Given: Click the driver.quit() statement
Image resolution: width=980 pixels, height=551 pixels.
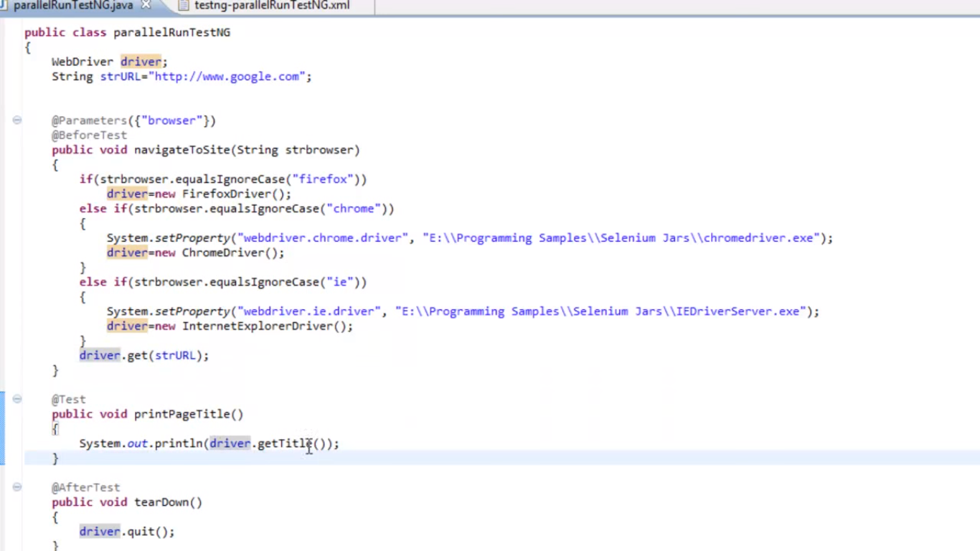Looking at the screenshot, I should tap(126, 532).
